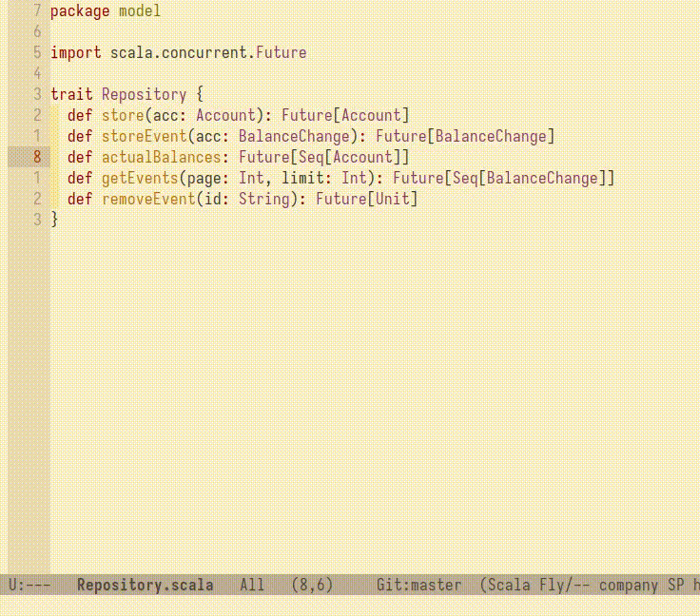Click the Fly minor mode indicator

[x=551, y=586]
